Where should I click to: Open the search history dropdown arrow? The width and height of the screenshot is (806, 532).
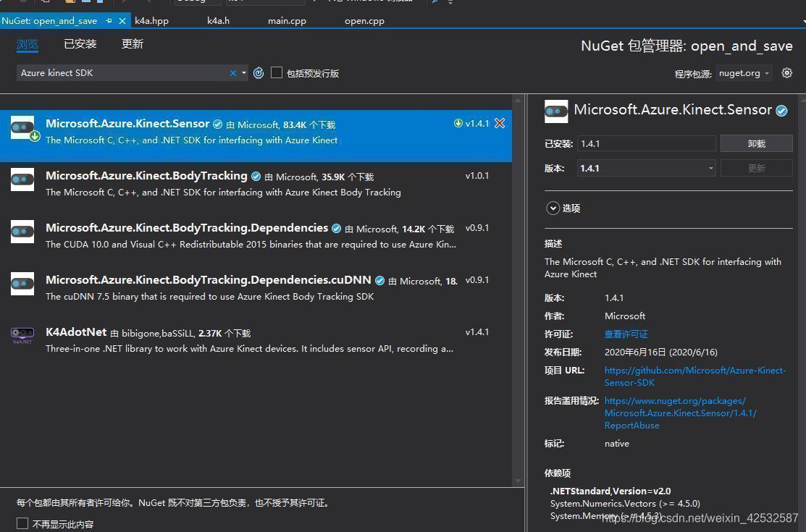click(244, 73)
